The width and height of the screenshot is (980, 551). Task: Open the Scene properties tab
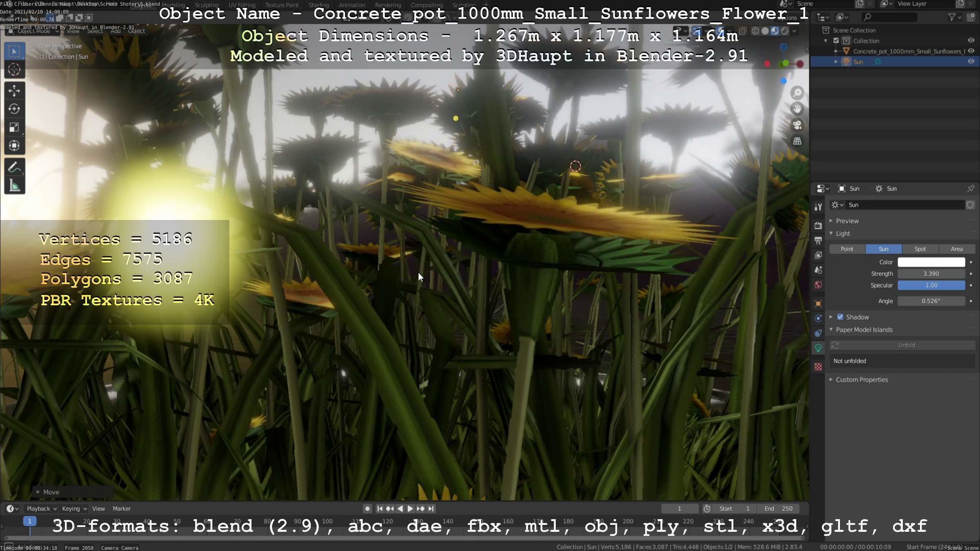click(818, 270)
